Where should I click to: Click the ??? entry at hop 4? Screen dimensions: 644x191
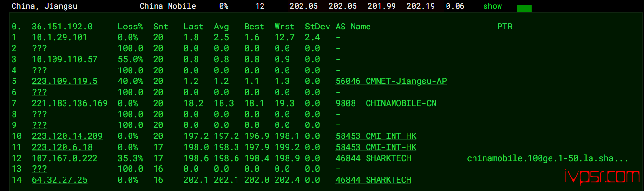(x=39, y=70)
